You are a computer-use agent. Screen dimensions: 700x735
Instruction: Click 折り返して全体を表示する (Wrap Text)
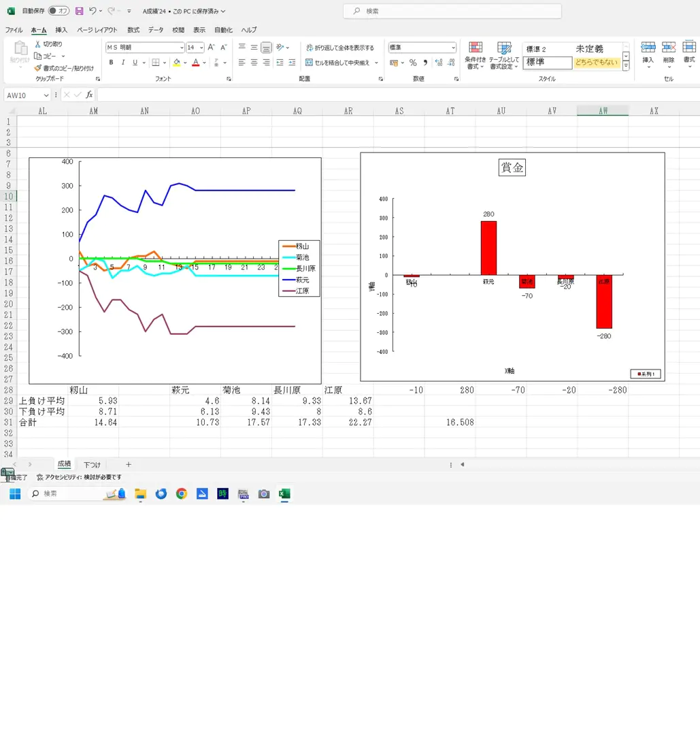pyautogui.click(x=340, y=48)
